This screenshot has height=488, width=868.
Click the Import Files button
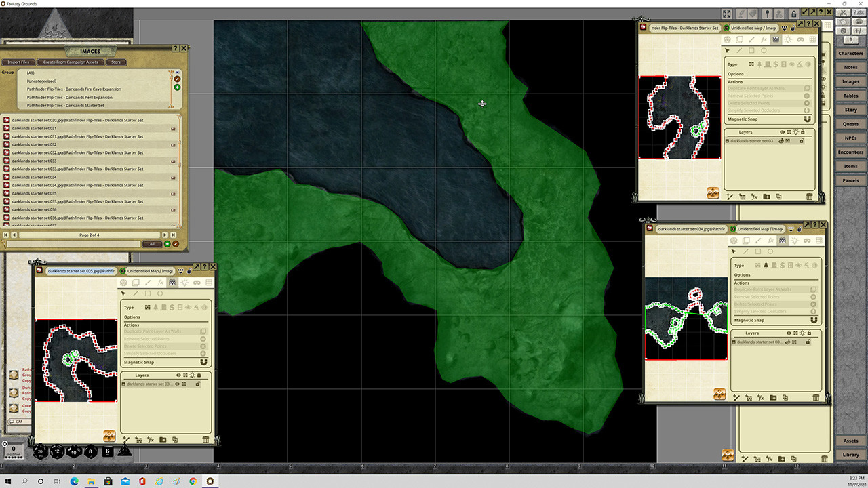(18, 62)
